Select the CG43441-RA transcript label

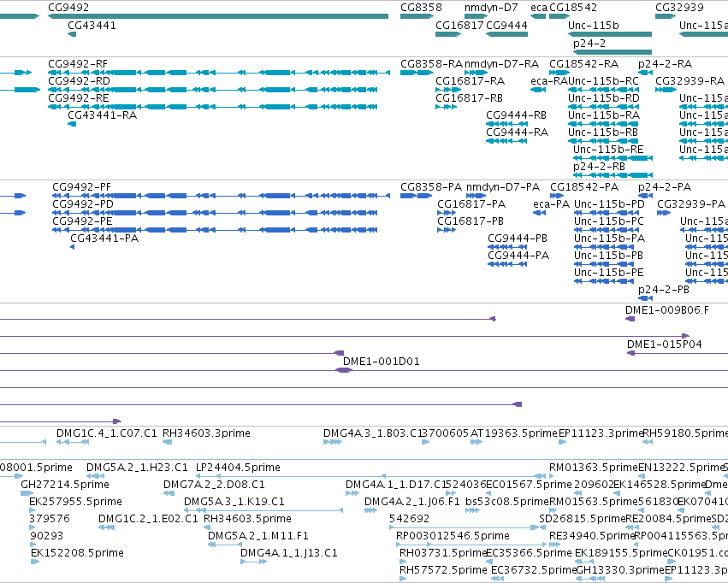[x=102, y=115]
